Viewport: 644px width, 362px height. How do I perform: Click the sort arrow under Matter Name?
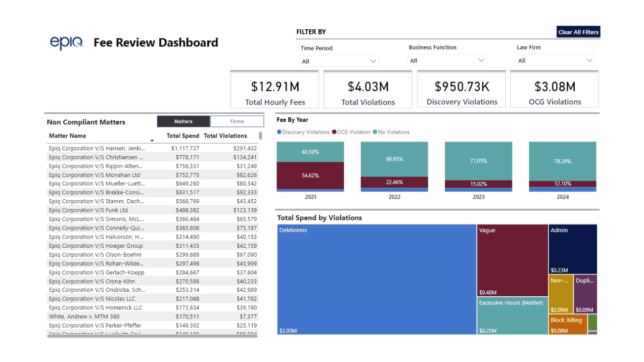(152, 141)
